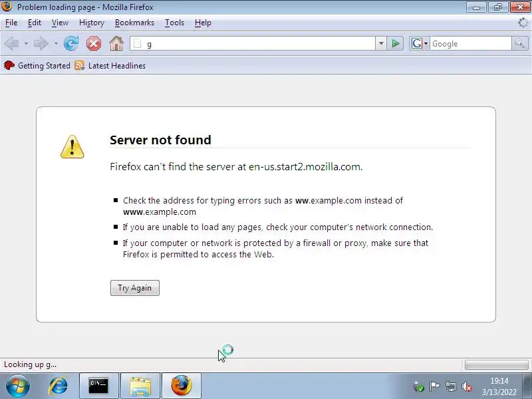Click in the Google search box
Image resolution: width=532 pixels, height=399 pixels.
[x=470, y=43]
